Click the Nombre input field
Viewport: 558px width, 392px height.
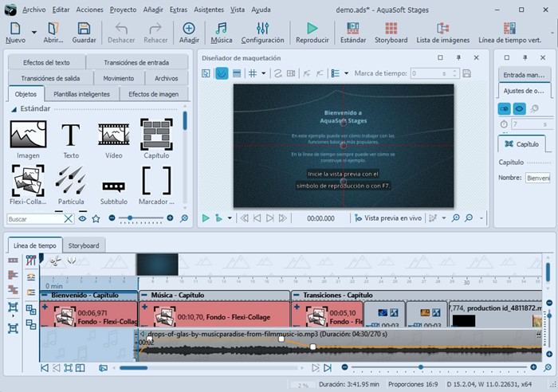point(538,178)
